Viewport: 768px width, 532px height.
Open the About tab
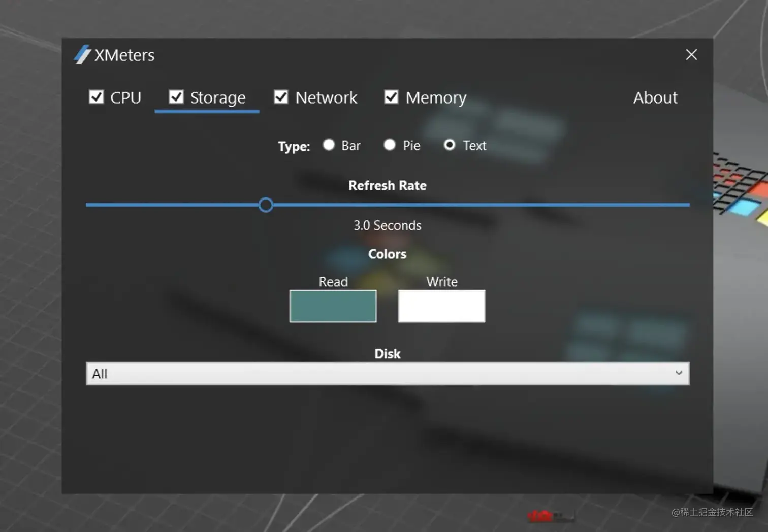pyautogui.click(x=655, y=97)
